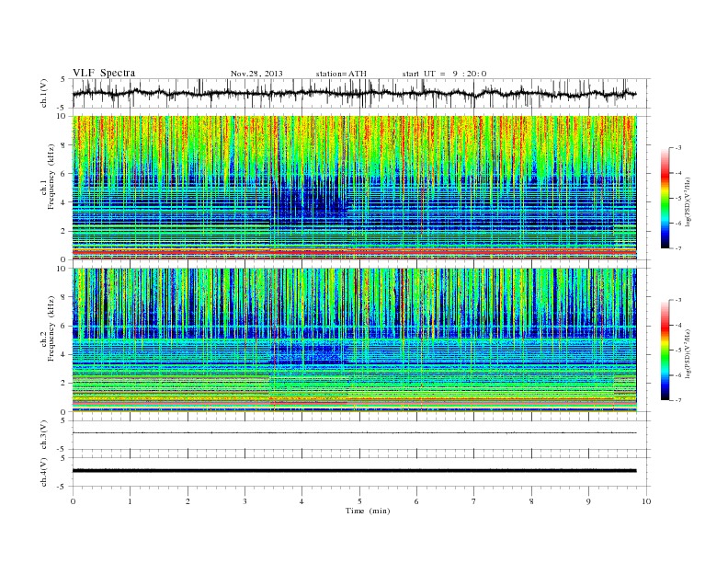Click the "Time (min)" x-axis label

pos(368,511)
